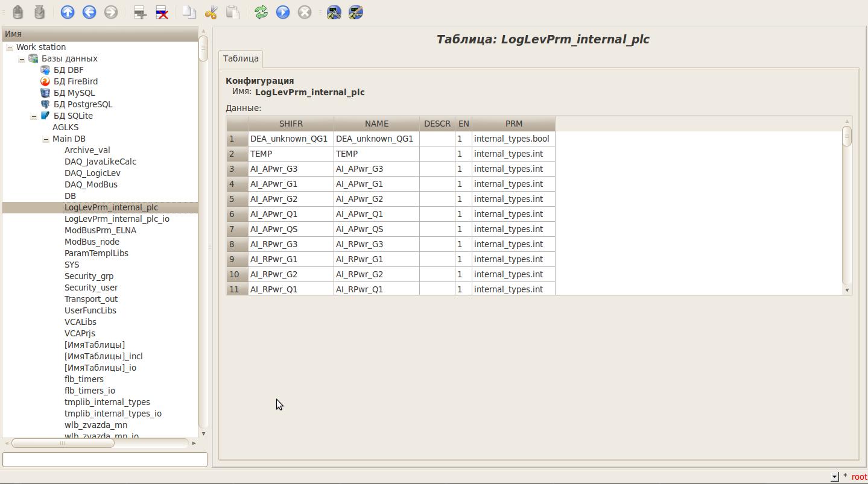This screenshot has height=484, width=868.
Task: Click the text input field below tree
Action: (105, 459)
